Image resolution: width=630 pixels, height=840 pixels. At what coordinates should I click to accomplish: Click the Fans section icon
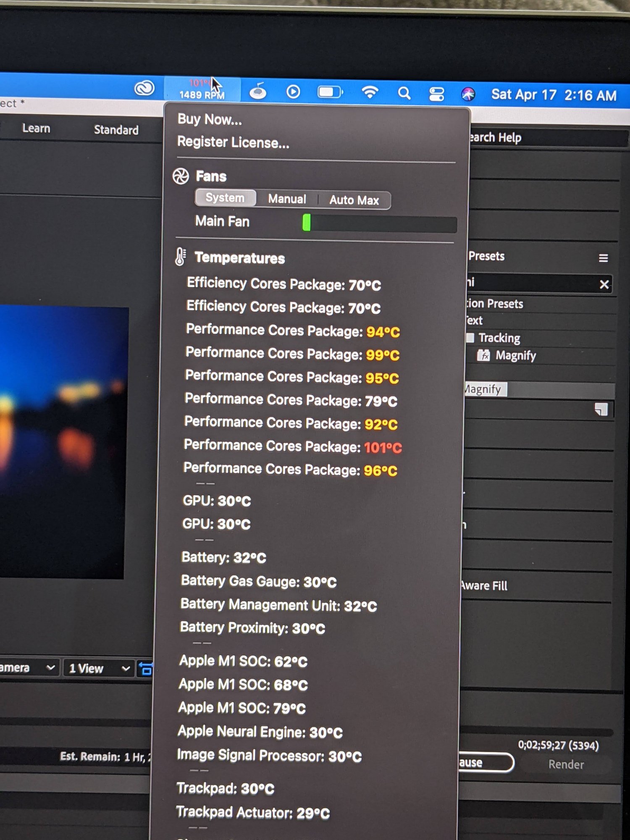tap(181, 176)
